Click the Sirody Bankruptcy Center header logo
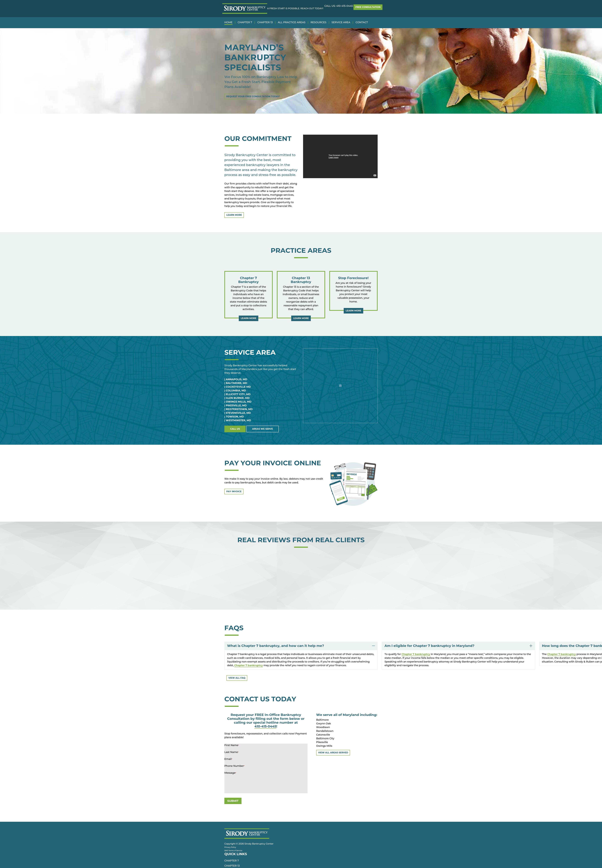Image resolution: width=602 pixels, height=868 pixels. click(x=244, y=8)
